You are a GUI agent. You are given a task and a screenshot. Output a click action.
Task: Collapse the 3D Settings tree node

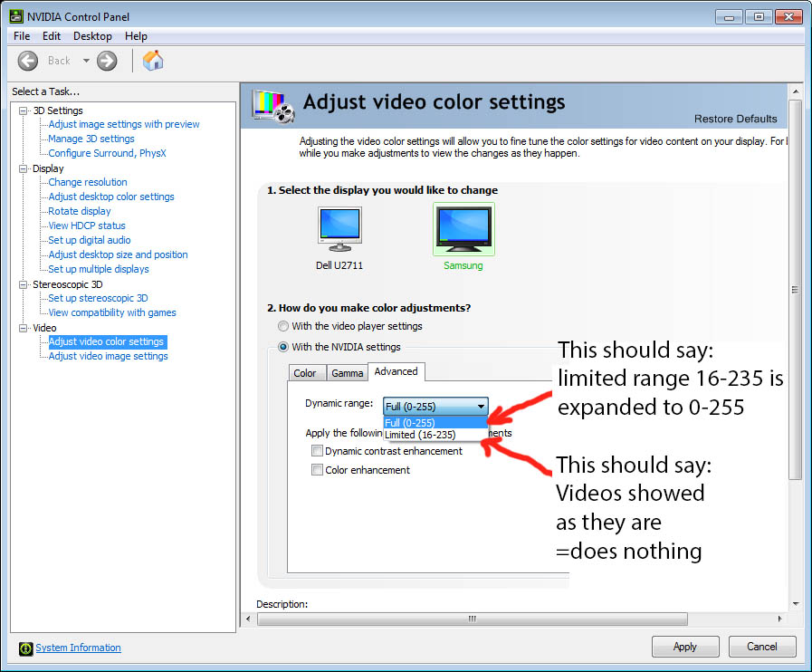[23, 110]
